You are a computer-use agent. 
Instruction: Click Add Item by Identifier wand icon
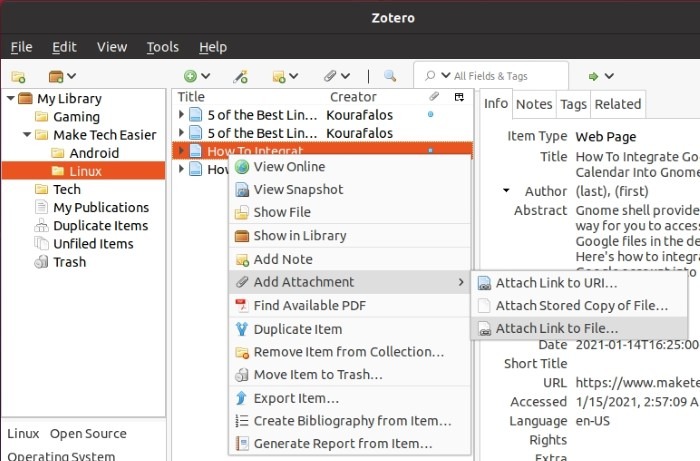[240, 77]
